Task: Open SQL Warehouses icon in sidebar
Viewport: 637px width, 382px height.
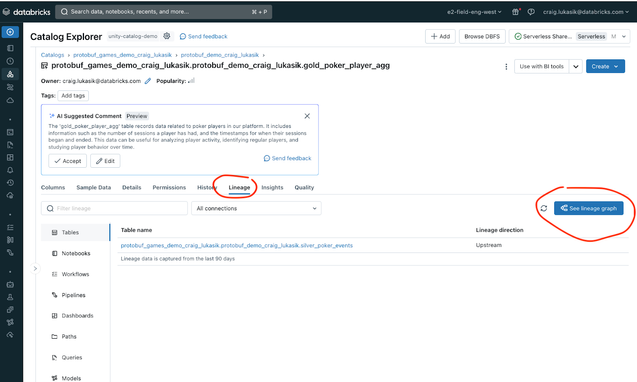Action: pos(10,195)
